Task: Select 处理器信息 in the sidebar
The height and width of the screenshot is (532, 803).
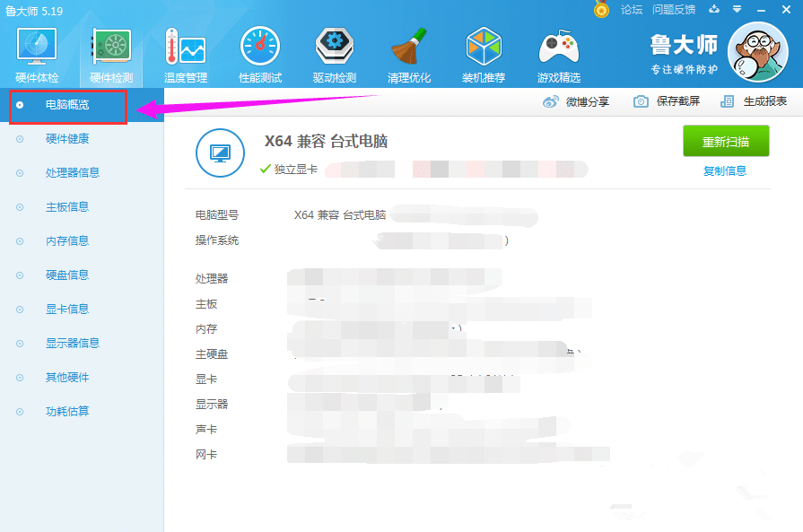Action: 70,172
